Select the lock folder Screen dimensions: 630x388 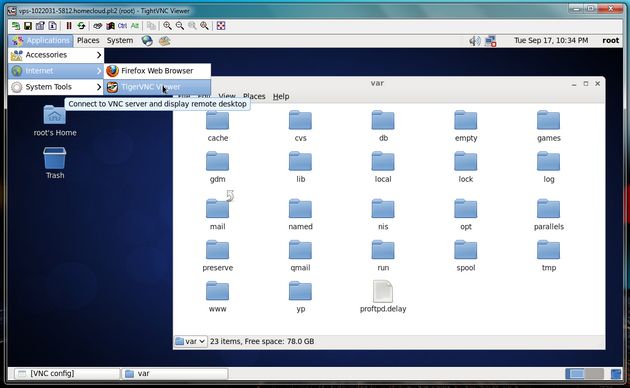click(x=466, y=167)
